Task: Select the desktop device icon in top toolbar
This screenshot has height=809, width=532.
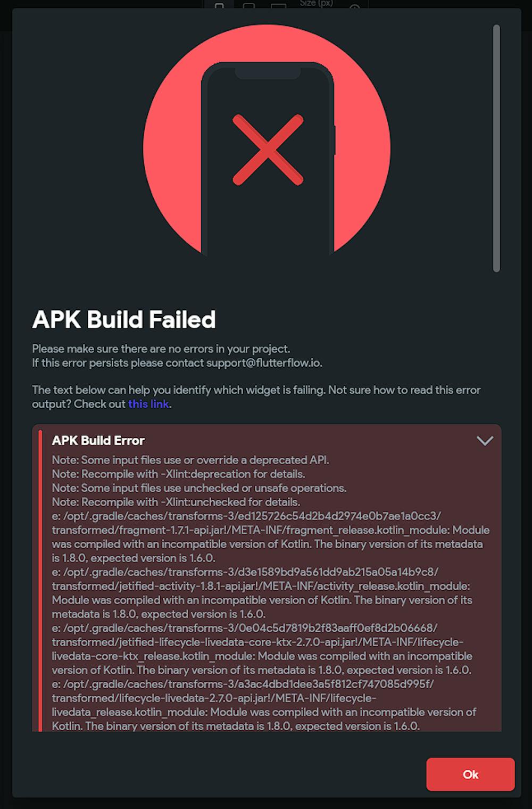Action: [278, 6]
